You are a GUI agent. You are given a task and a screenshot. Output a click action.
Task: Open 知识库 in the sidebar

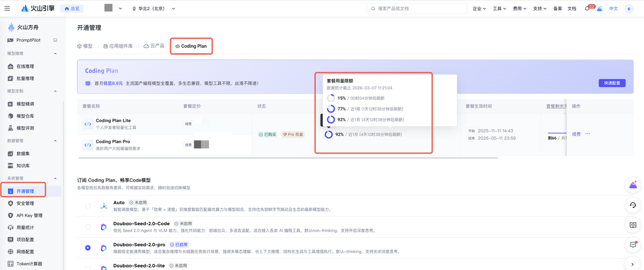tap(23, 166)
